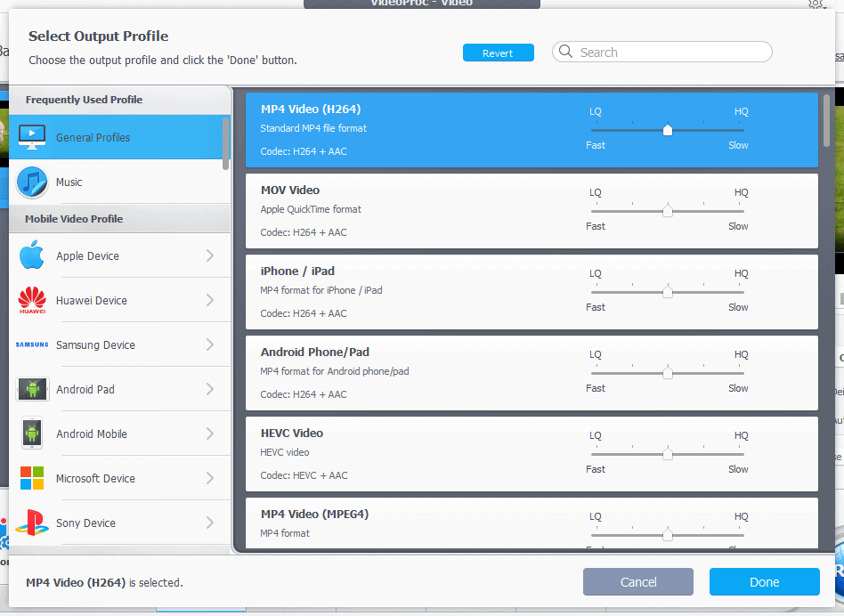Click the 'MP4 Video (H264) is selected.' status text
Screen dimensions: 844x616
[104, 583]
